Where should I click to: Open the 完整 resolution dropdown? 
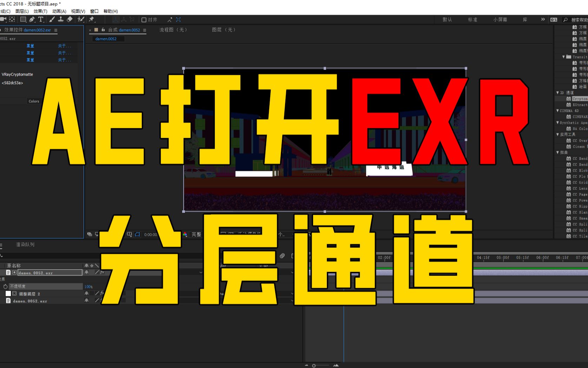coord(197,234)
